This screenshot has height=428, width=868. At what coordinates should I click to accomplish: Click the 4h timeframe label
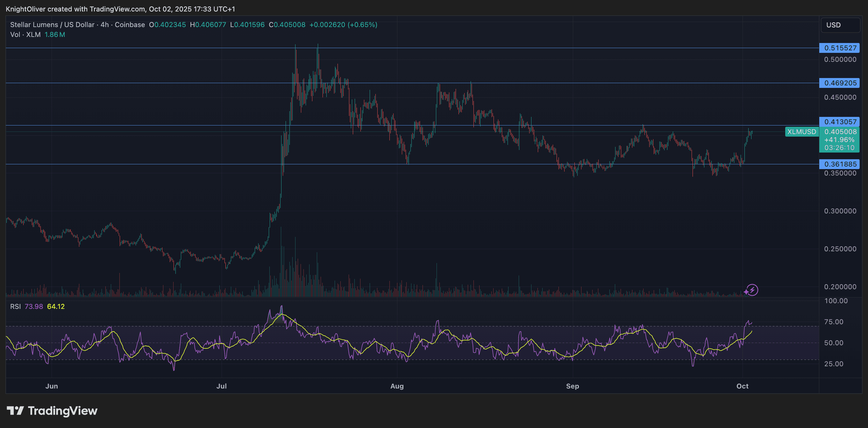tap(103, 25)
